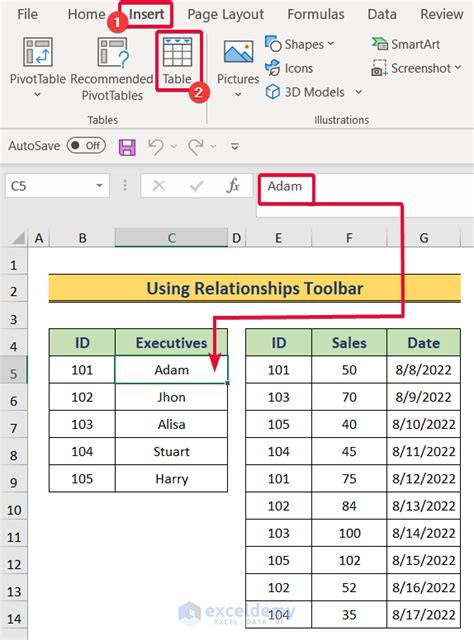Toggle the AutoSave switch
Screen dimensions: 474x640
point(86,146)
